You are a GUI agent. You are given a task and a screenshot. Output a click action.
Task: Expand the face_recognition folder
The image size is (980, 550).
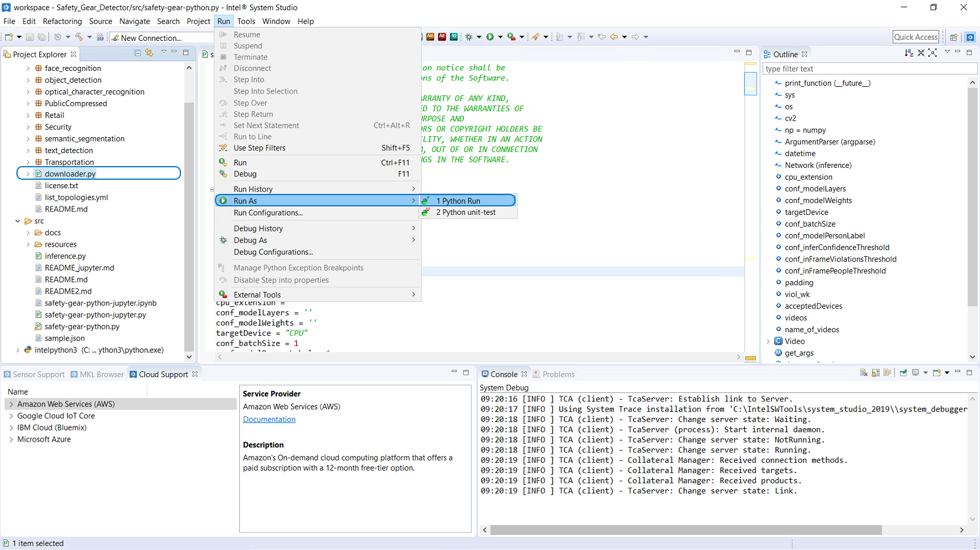pyautogui.click(x=28, y=68)
